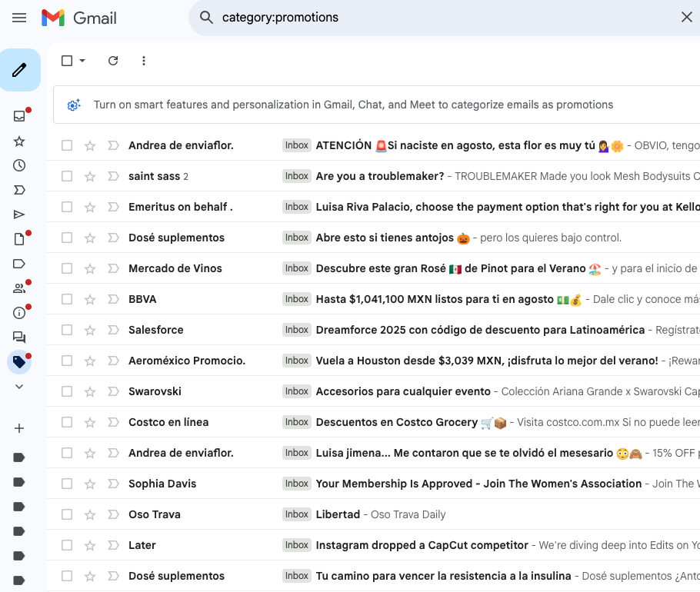The image size is (700, 592).
Task: Select the Mercado de Vinos checkbox
Action: [x=67, y=268]
